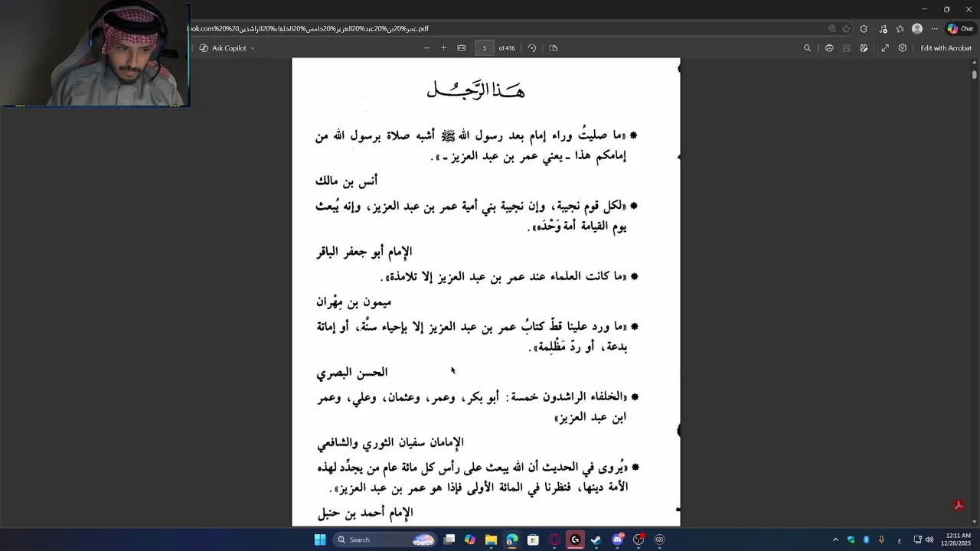980x551 pixels.
Task: Open browser extensions icon
Action: 864,29
